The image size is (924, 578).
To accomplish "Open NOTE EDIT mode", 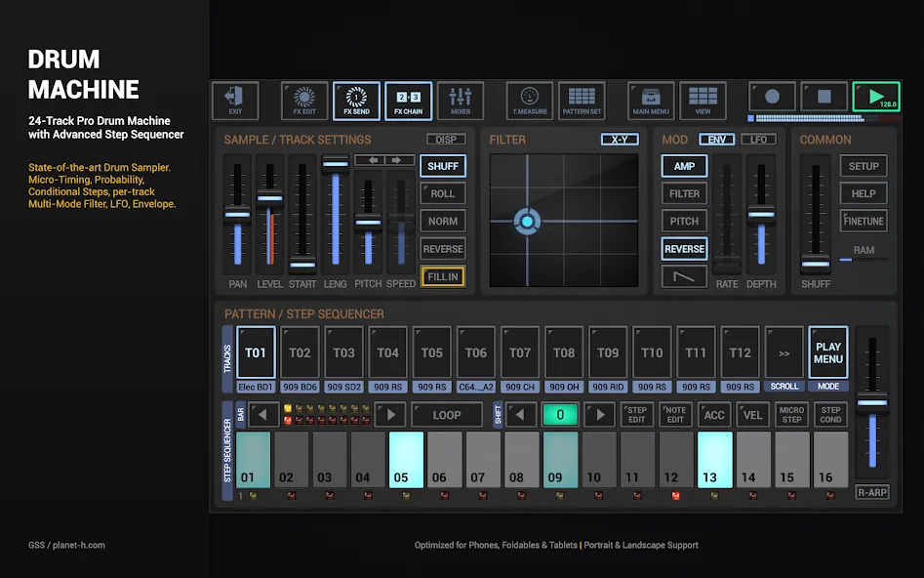I will (x=675, y=415).
